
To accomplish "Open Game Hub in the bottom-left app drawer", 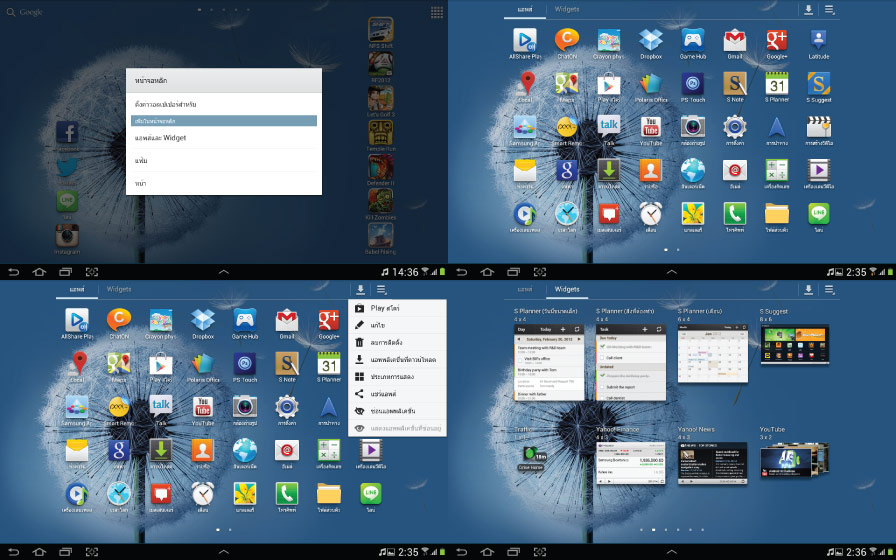I will [245, 320].
